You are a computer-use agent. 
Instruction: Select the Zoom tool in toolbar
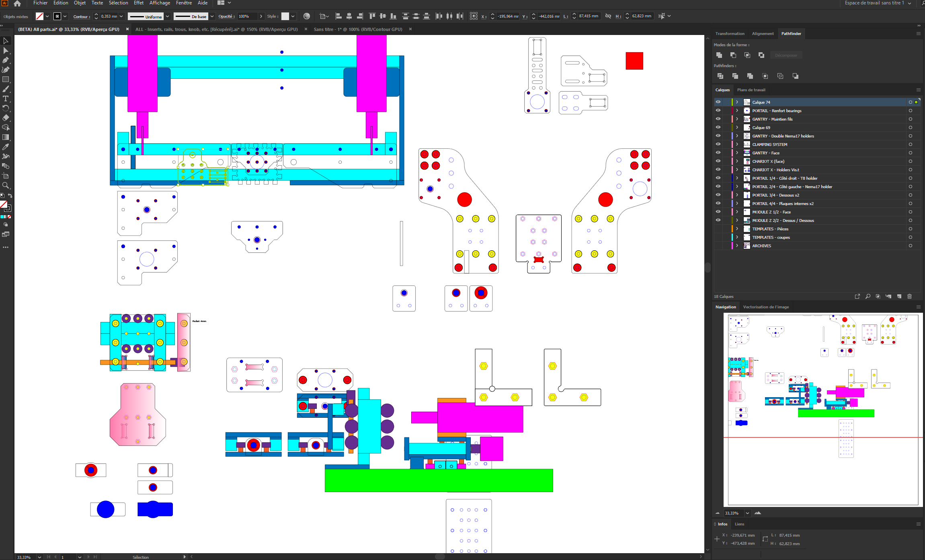tap(6, 185)
